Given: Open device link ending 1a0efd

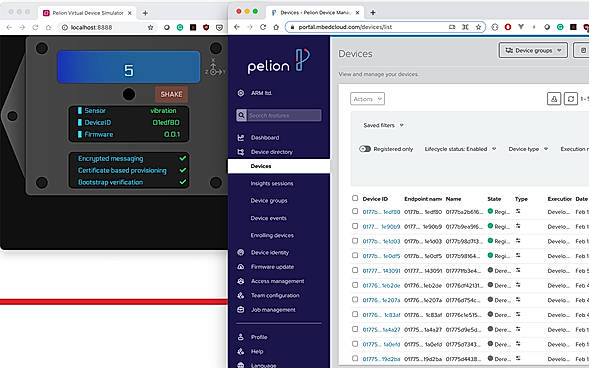Looking at the screenshot, I should click(x=381, y=344).
